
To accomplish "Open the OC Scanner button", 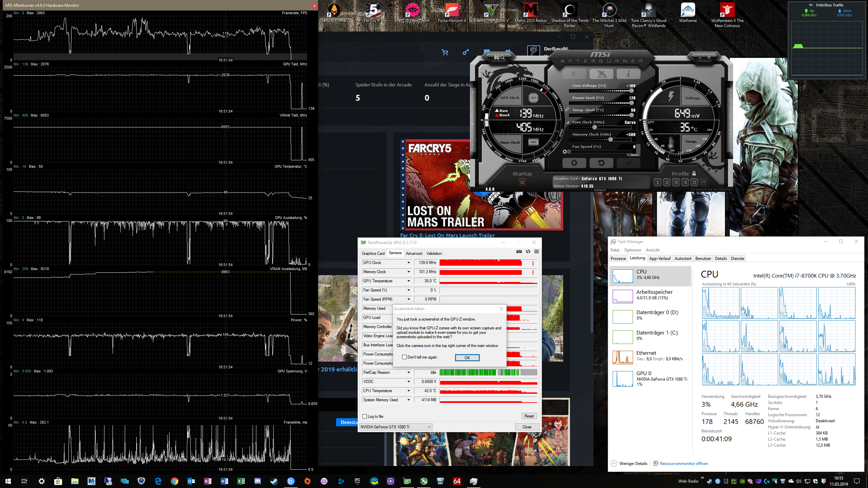I will tap(499, 57).
